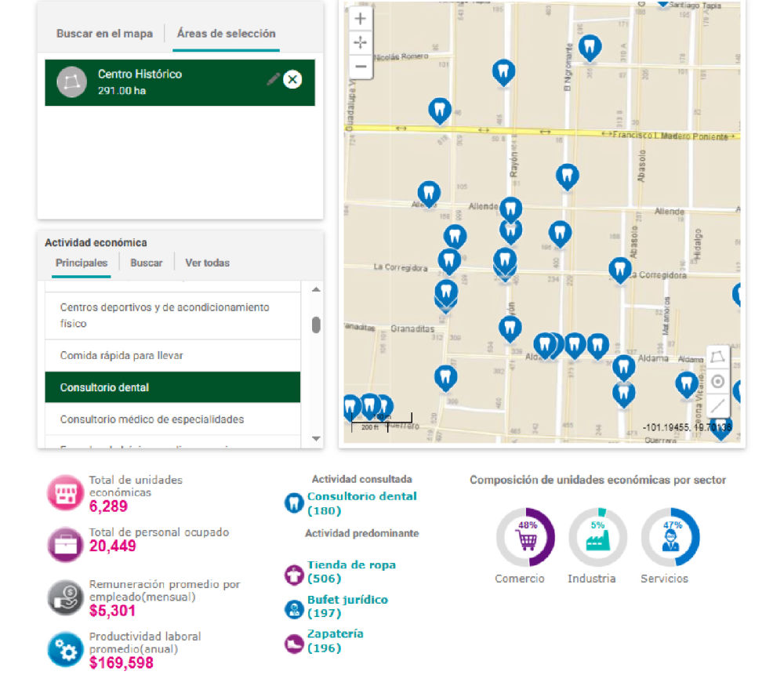This screenshot has height=675, width=784.
Task: Click the map pan/recenter control
Action: click(361, 43)
